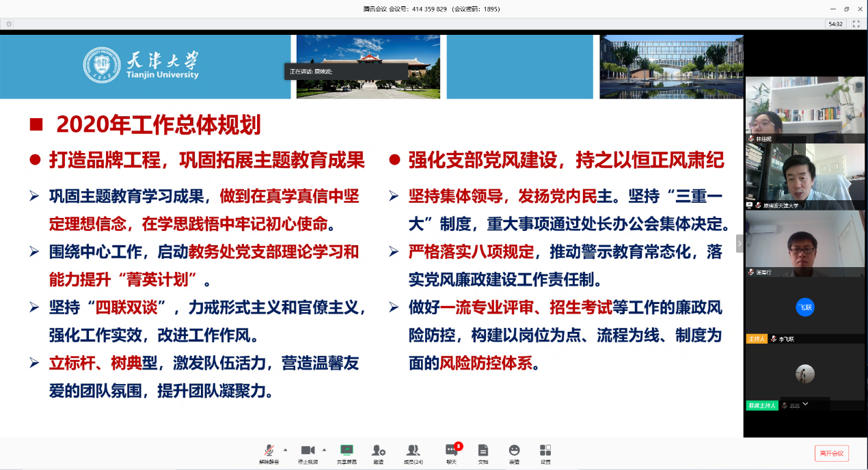868x470 pixels.
Task: Open the Emoji (表情) reactions
Action: (514, 451)
